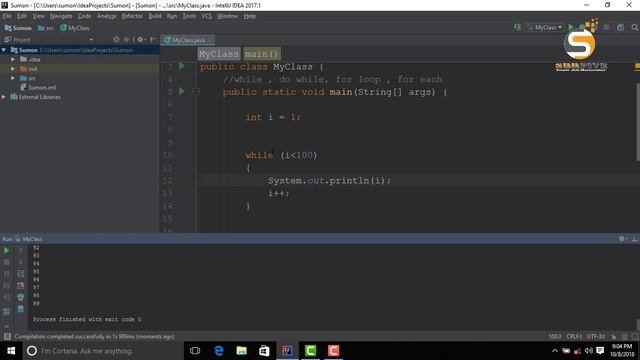Viewport: 640px width, 360px height.
Task: Open the VCS menu
Action: click(x=207, y=16)
